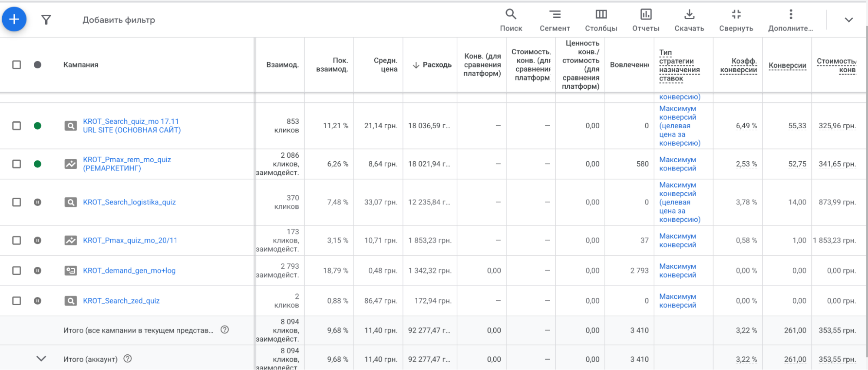Image resolution: width=868 pixels, height=370 pixels.
Task: Click the Добавить фильтр input field
Action: [x=119, y=20]
